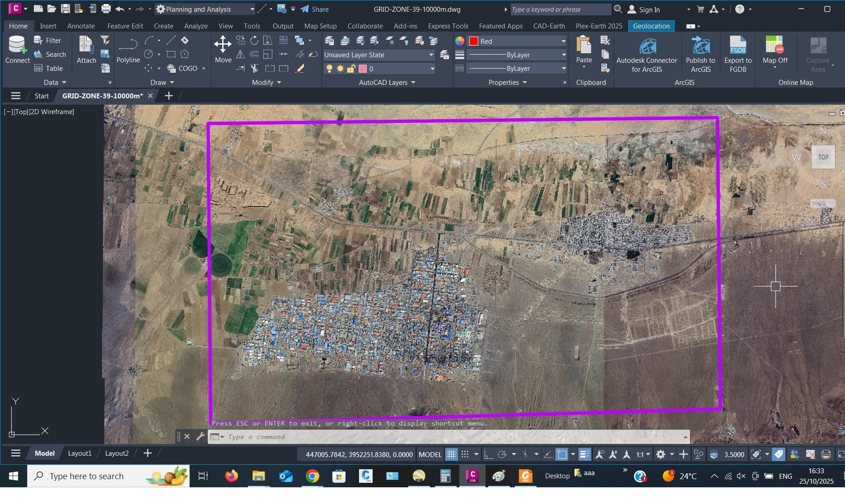Toggle Map Off online map button
This screenshot has width=845, height=504.
pos(775,50)
